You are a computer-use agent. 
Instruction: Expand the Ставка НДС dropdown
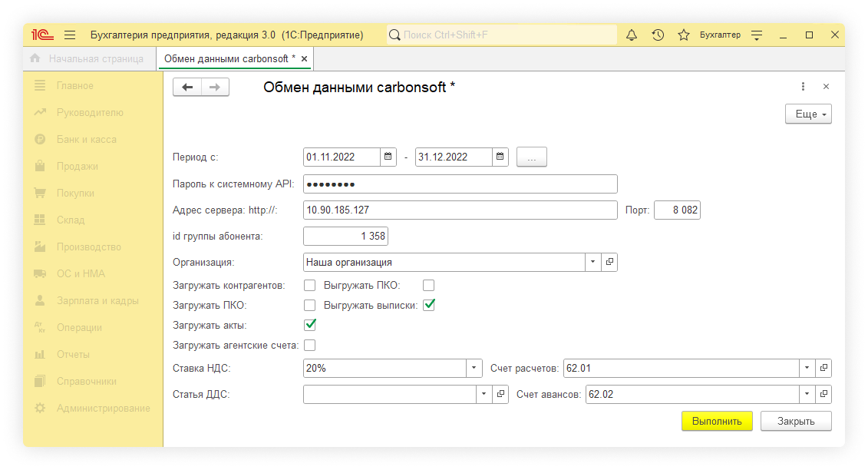(x=474, y=369)
